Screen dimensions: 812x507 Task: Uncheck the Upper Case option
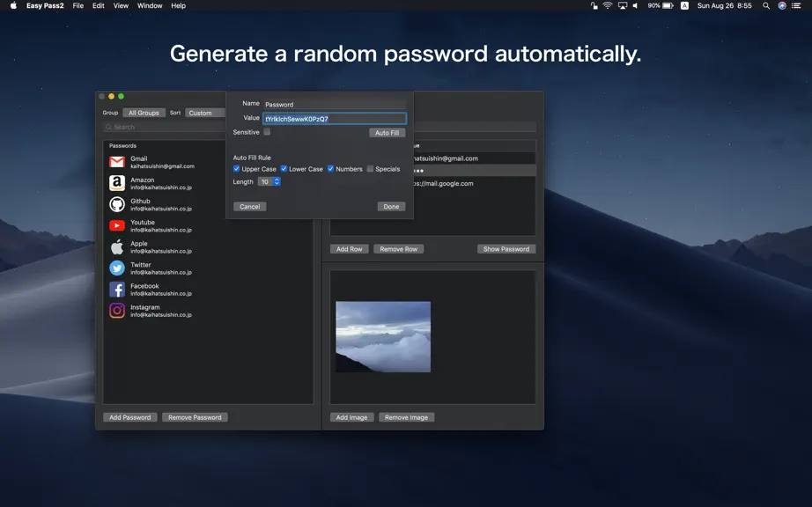click(236, 169)
